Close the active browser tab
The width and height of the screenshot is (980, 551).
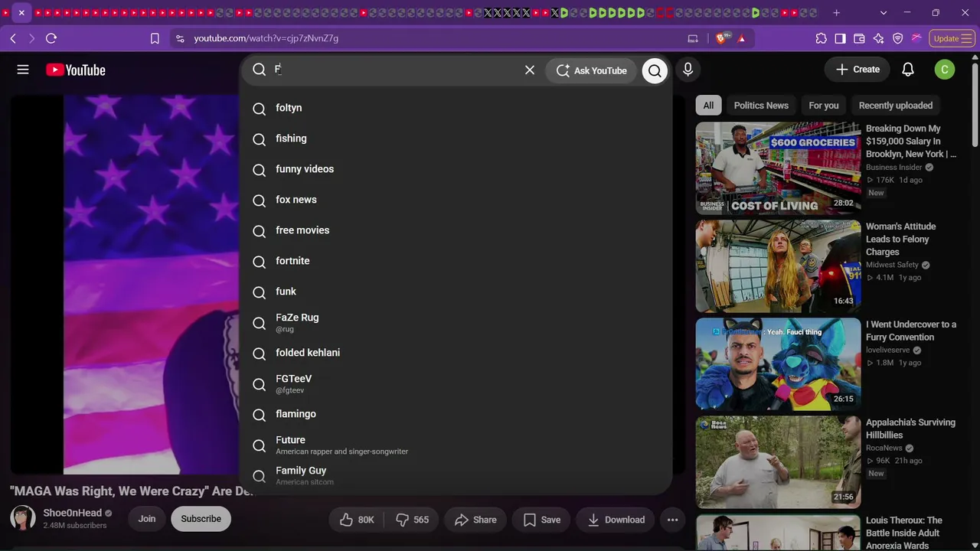pyautogui.click(x=21, y=13)
